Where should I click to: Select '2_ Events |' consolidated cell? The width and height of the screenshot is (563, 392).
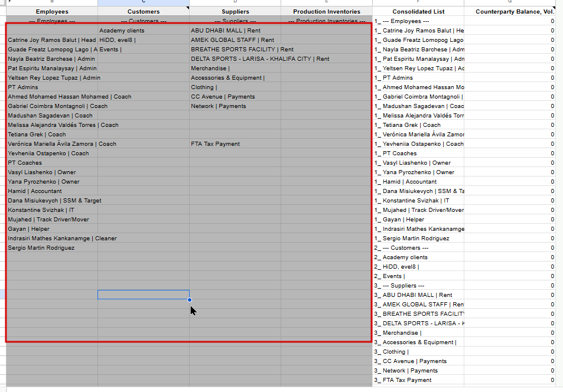pyautogui.click(x=418, y=276)
